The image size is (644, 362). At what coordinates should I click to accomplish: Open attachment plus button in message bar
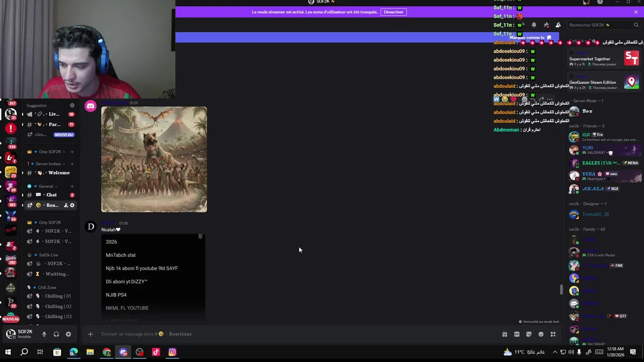[x=90, y=334]
